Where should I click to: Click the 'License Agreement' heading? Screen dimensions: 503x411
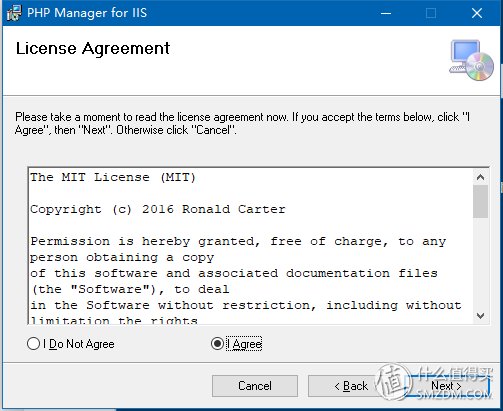click(x=93, y=49)
